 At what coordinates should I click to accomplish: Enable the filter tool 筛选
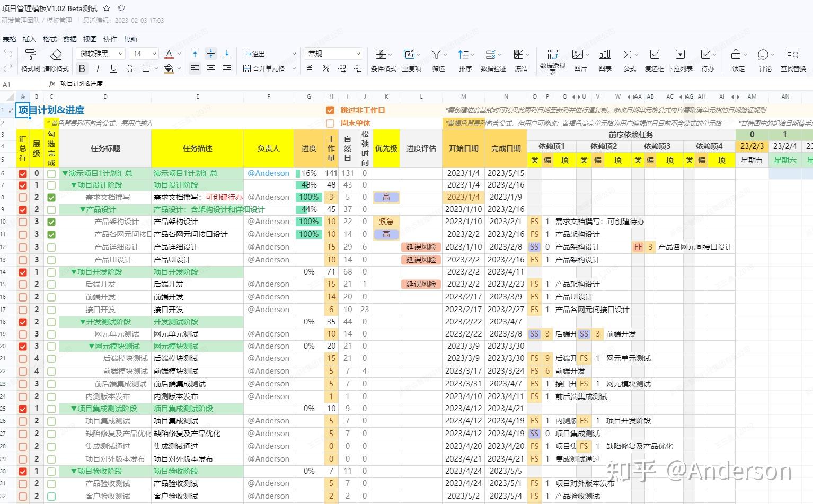[436, 58]
